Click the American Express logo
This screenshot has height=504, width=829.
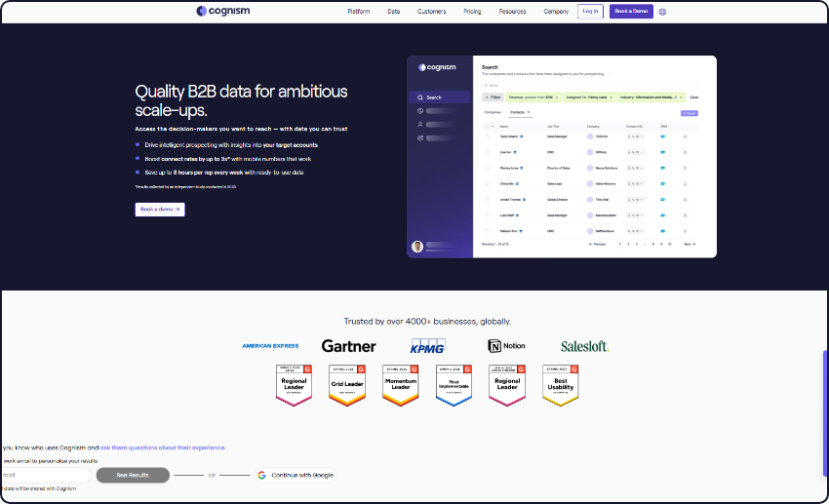(x=270, y=346)
